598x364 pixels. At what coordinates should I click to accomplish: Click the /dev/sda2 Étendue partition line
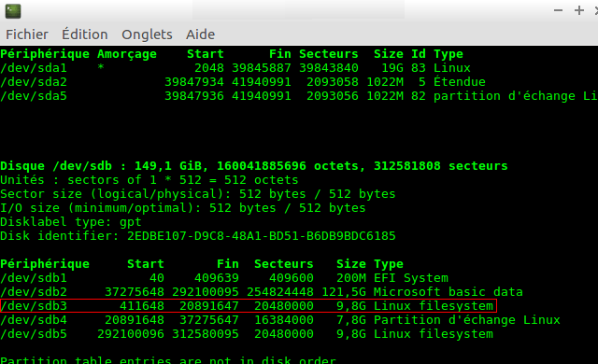click(243, 82)
